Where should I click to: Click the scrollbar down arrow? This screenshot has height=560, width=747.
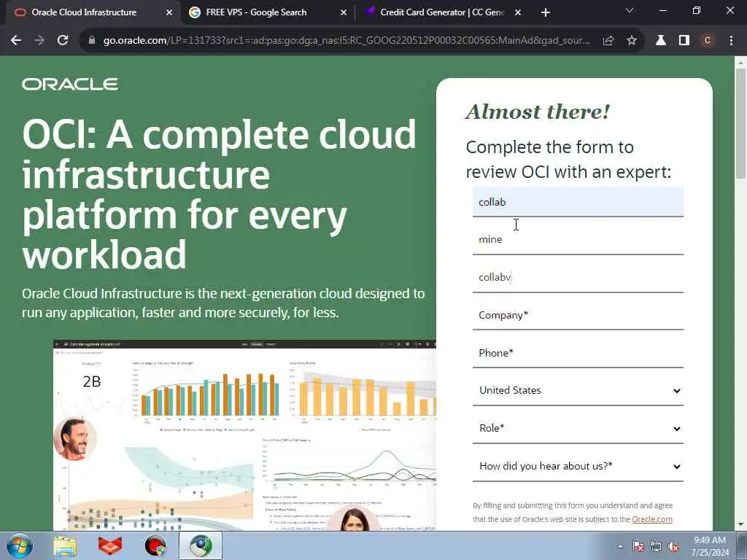point(740,525)
